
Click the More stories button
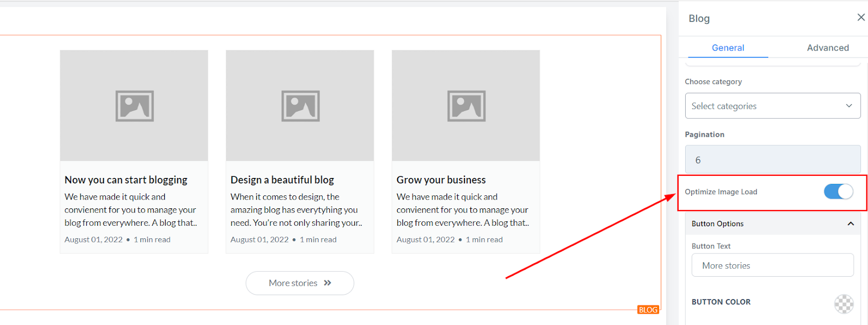300,283
